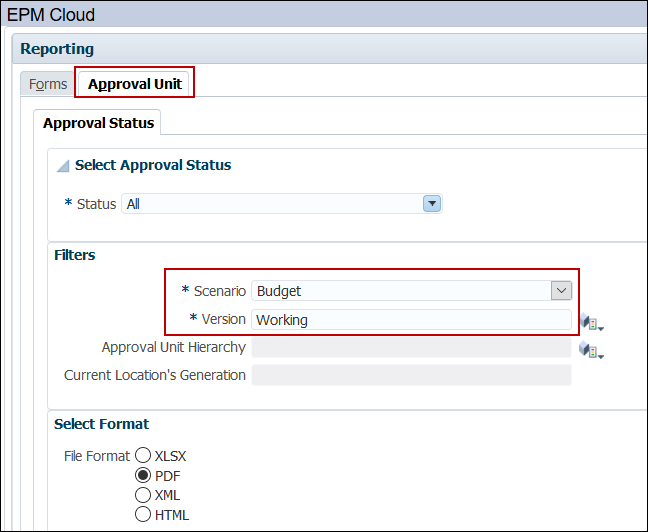Select the XML file format
Viewport: 648px width, 532px height.
[x=143, y=495]
